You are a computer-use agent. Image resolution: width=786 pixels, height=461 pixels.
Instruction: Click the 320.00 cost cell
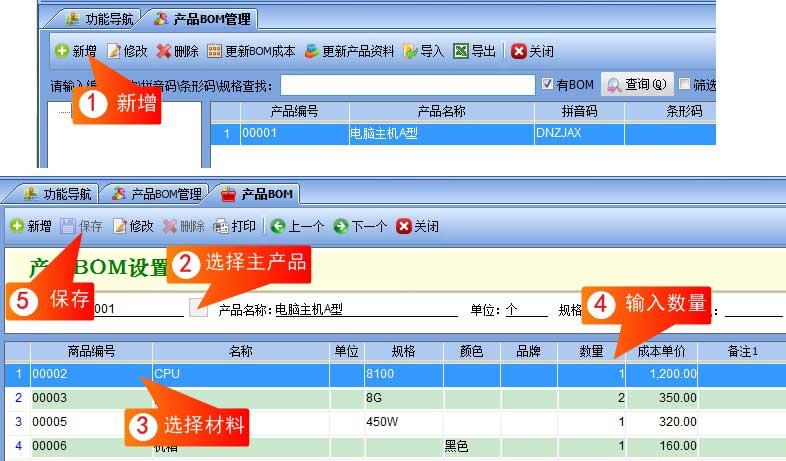pos(662,422)
